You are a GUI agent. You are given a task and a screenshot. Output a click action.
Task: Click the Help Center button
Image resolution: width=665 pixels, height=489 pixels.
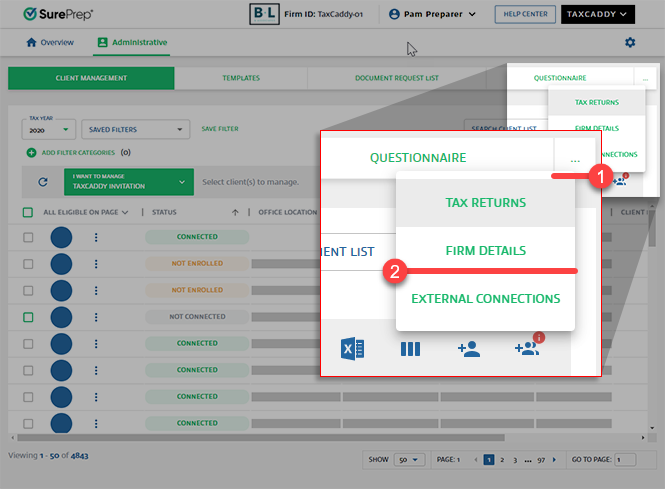coord(525,14)
